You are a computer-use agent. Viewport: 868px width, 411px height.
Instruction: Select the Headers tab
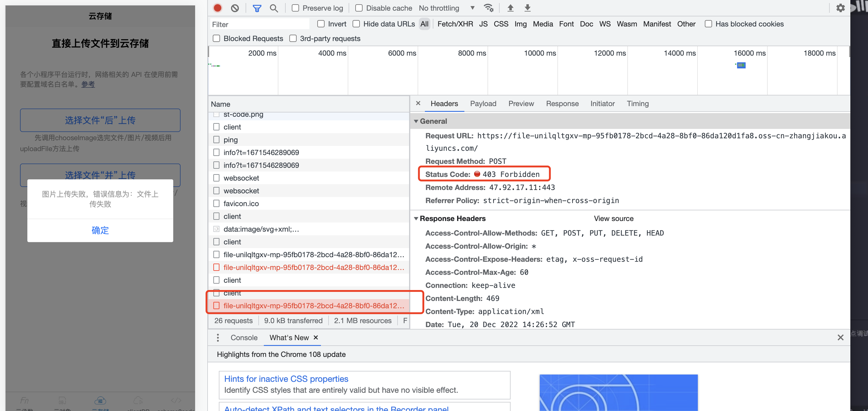(x=444, y=103)
